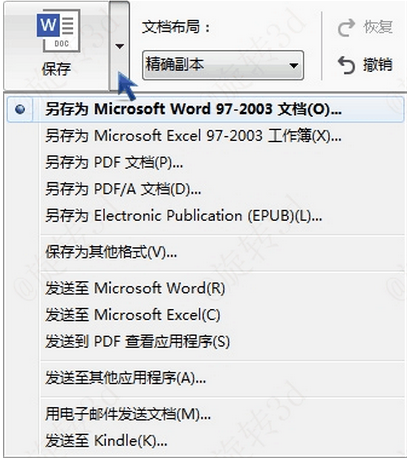Click the Word DOC save icon

pos(59,31)
